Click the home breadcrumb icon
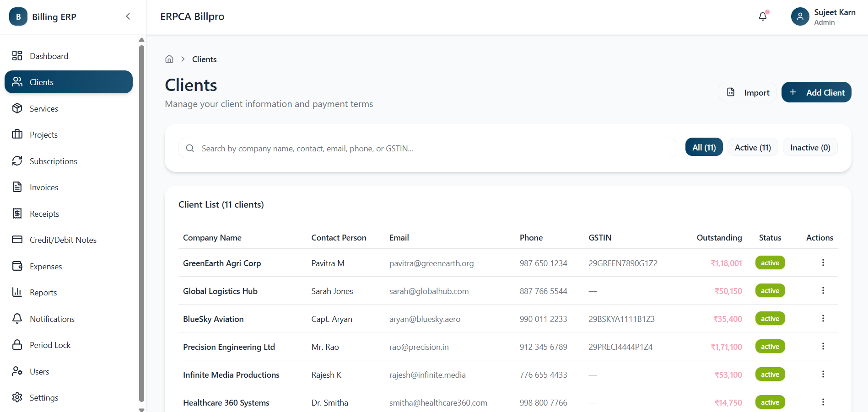This screenshot has width=868, height=412. (169, 59)
